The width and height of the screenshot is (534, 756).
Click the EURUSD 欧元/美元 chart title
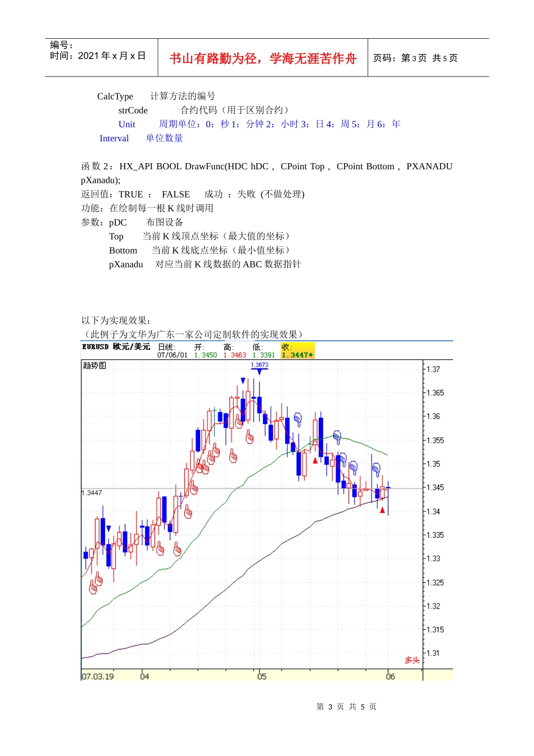click(x=116, y=346)
